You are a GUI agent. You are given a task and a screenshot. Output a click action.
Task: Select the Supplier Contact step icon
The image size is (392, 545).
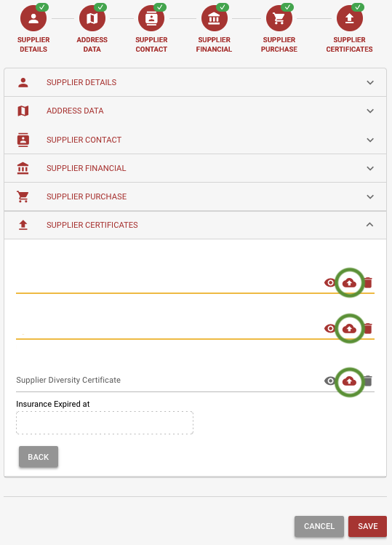coord(151,18)
